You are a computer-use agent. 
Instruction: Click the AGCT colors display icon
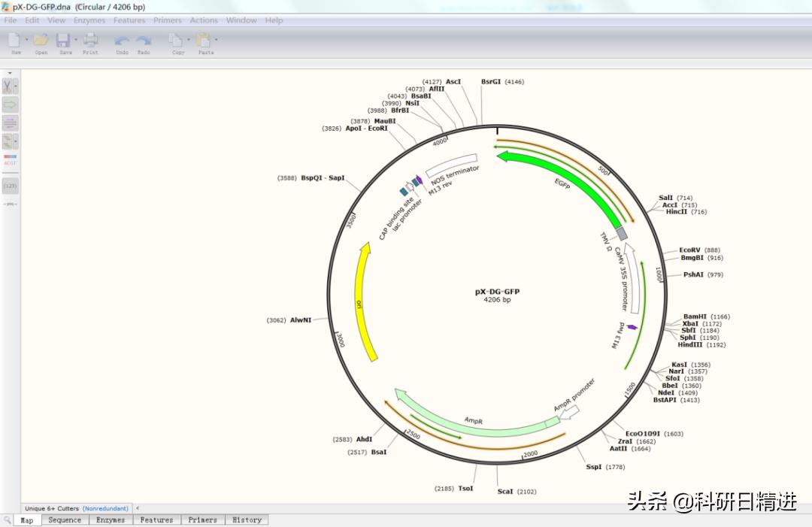click(x=10, y=162)
